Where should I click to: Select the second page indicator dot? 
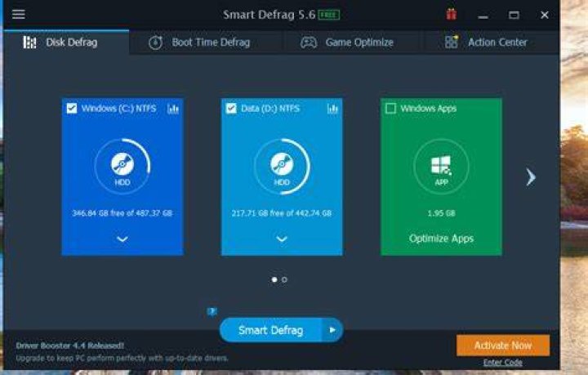point(284,279)
